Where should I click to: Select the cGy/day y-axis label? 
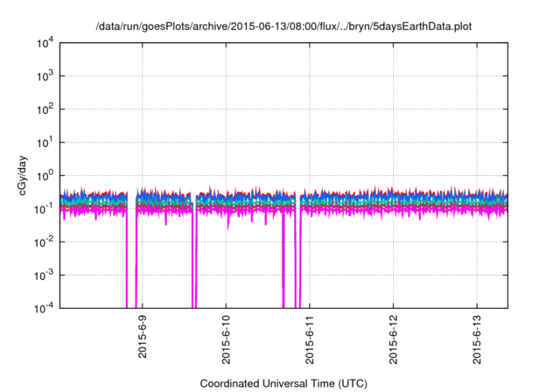tap(22, 175)
